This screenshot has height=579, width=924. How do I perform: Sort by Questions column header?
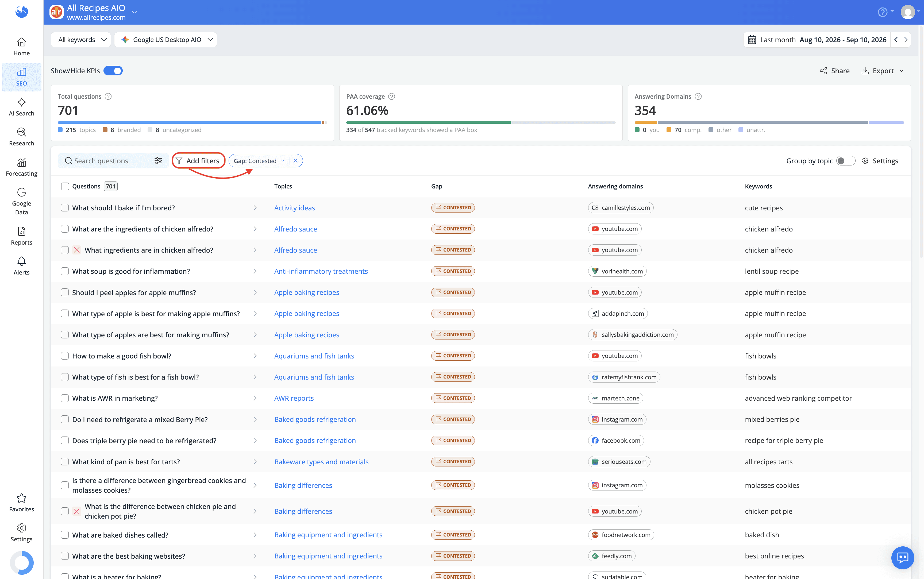[86, 187]
